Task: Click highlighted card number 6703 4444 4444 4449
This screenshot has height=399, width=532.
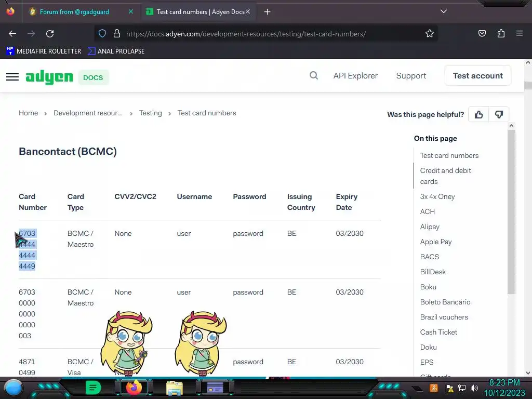Action: point(27,250)
